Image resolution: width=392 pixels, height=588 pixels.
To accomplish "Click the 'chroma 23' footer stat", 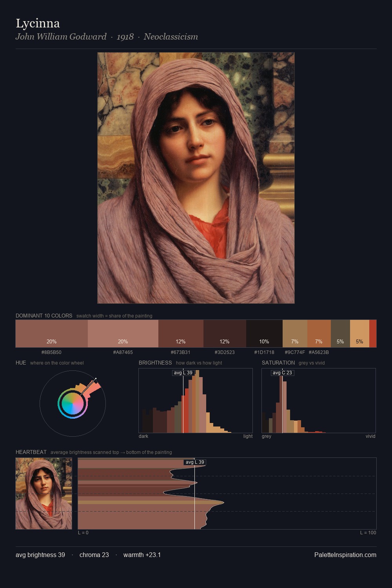I will coord(94,555).
